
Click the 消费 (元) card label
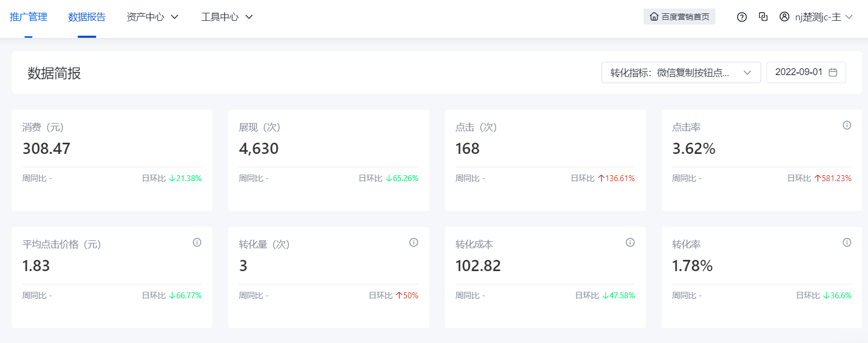click(x=43, y=127)
